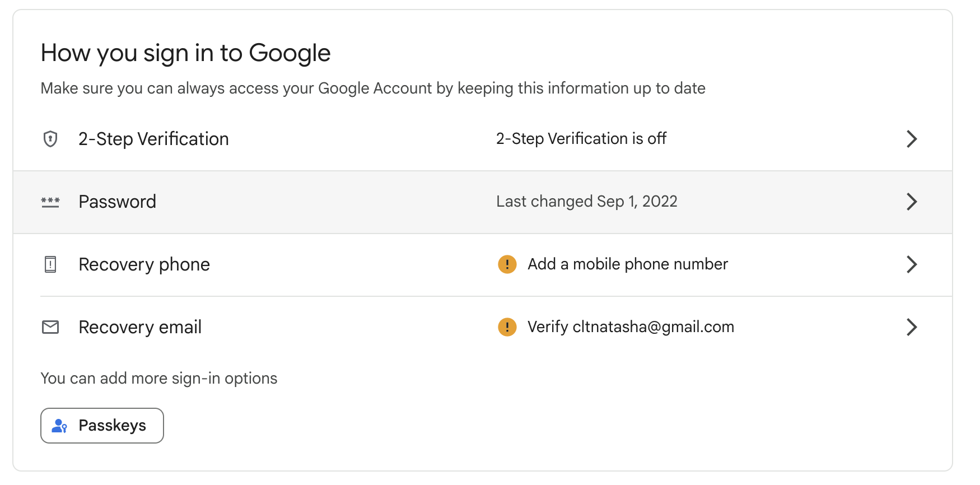Click the Recovery email envelope icon

tap(50, 327)
